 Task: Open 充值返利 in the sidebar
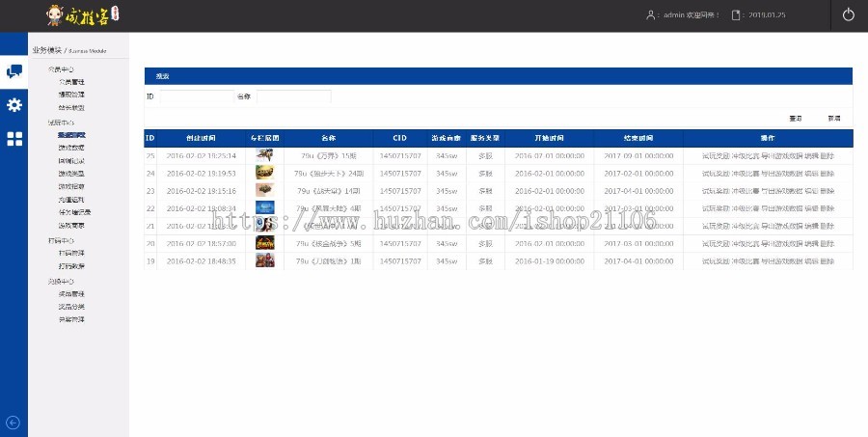tap(71, 200)
